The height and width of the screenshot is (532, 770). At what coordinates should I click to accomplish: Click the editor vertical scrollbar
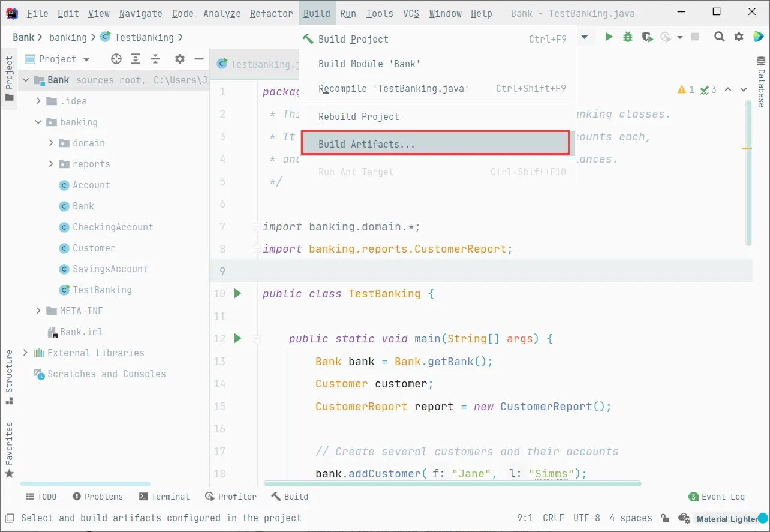pos(748,173)
